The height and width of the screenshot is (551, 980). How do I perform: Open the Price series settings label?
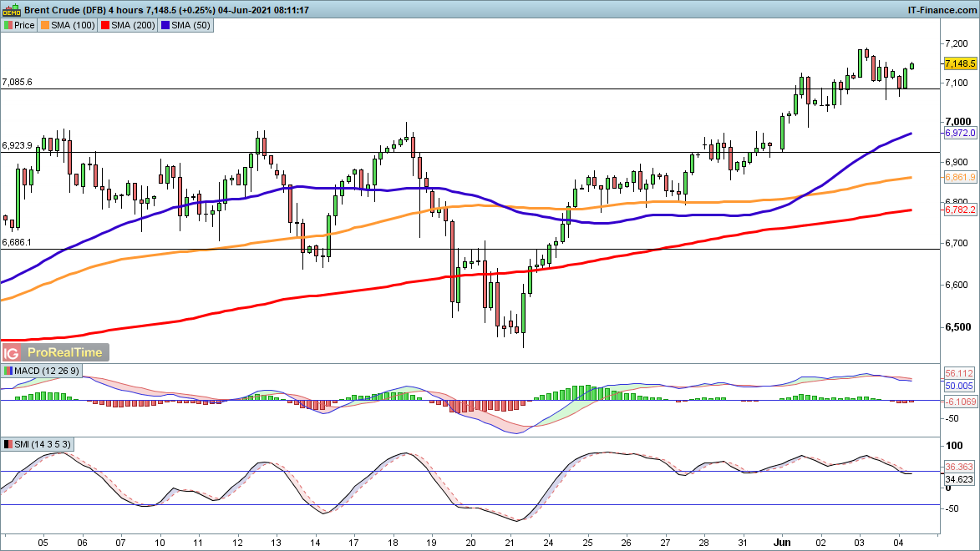(x=24, y=25)
